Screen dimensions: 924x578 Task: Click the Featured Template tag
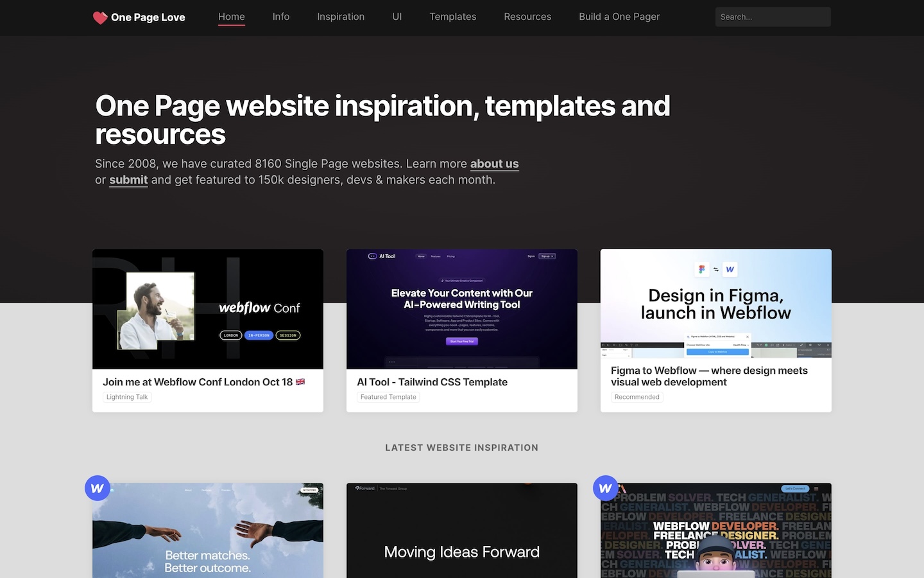[388, 397]
